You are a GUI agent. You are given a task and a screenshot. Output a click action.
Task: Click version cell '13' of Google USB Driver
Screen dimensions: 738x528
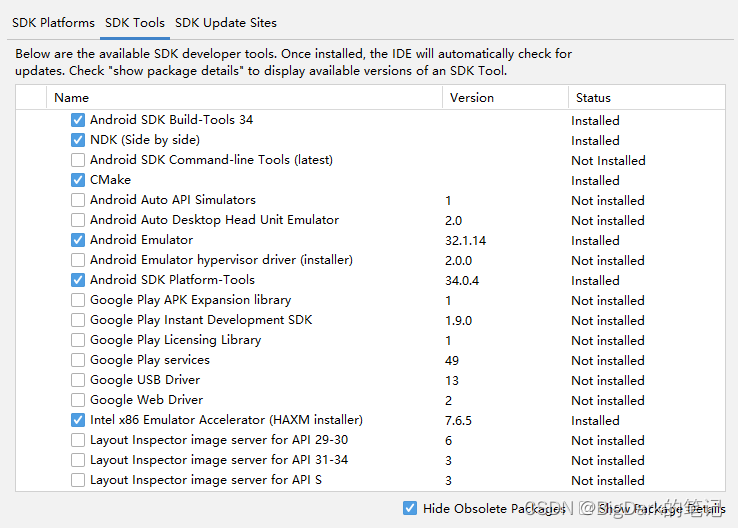[452, 380]
